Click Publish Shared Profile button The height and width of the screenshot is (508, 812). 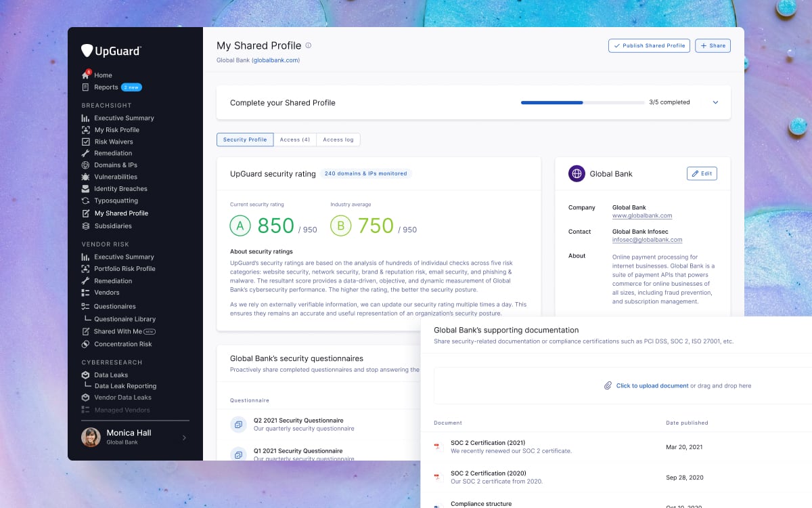click(x=649, y=45)
